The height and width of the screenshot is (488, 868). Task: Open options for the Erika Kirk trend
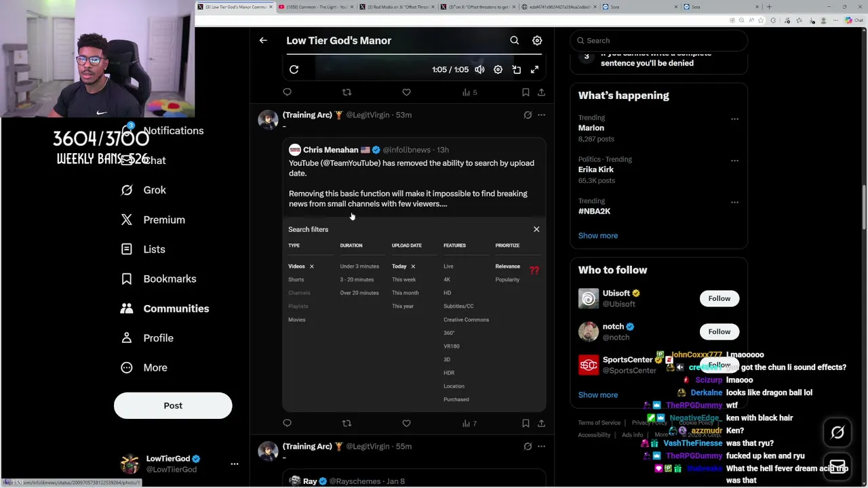tap(734, 161)
